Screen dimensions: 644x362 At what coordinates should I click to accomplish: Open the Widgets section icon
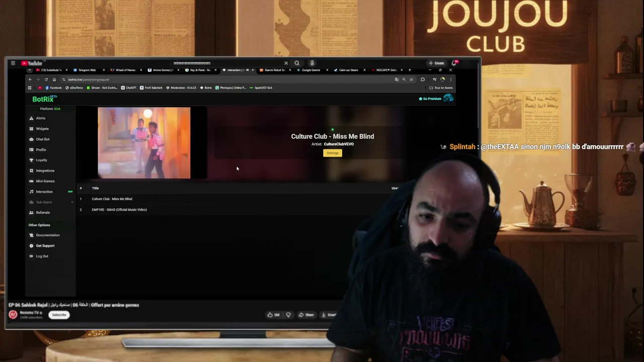(x=31, y=129)
